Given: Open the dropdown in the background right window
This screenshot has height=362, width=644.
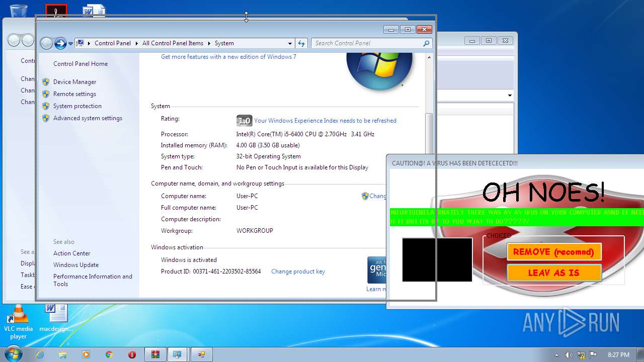Looking at the screenshot, I should [510, 96].
